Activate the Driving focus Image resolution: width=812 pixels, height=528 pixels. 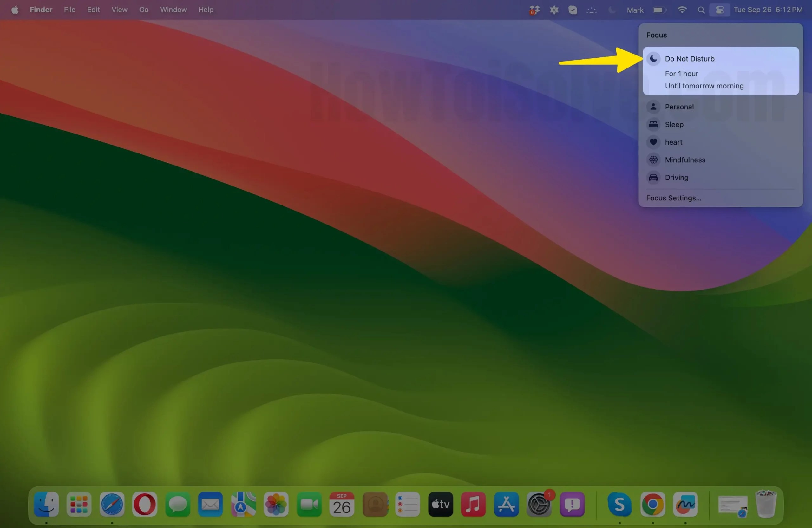pos(676,177)
